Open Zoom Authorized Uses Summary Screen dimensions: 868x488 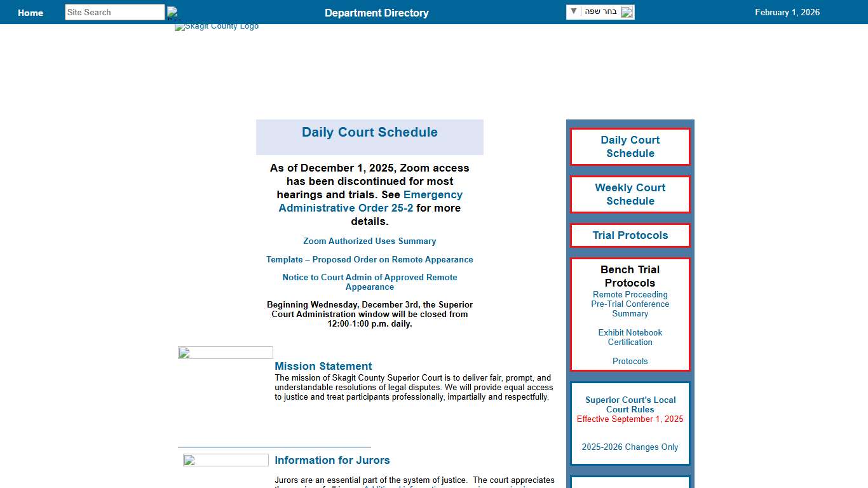click(x=369, y=241)
